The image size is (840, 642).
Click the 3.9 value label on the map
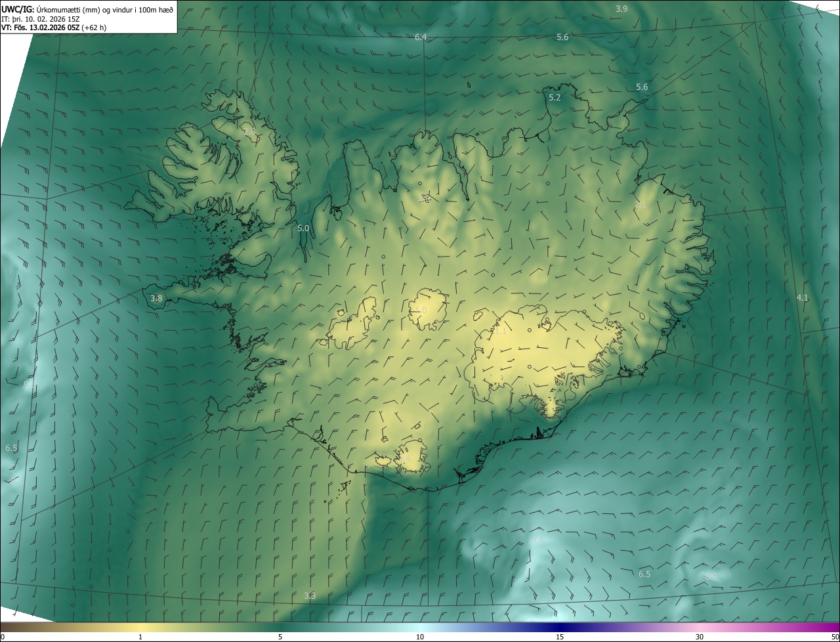point(621,9)
